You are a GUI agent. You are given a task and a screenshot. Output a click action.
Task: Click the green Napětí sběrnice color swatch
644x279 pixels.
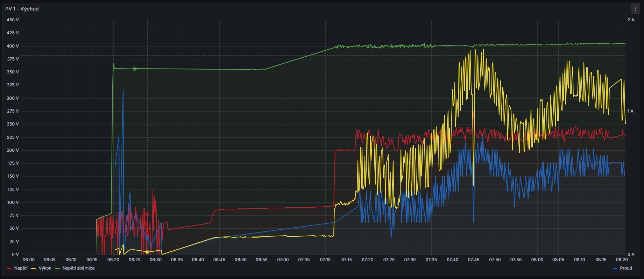pyautogui.click(x=58, y=269)
